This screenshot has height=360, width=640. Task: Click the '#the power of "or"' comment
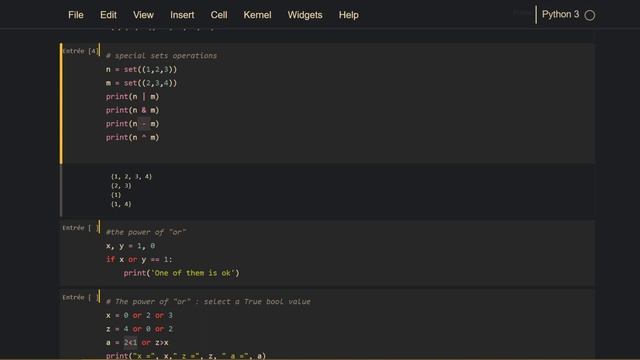tap(146, 232)
